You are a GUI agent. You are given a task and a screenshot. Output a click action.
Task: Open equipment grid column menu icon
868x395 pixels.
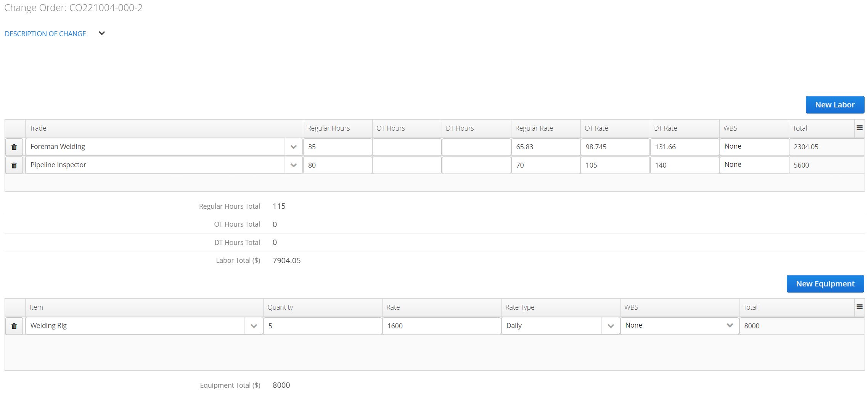click(x=860, y=307)
